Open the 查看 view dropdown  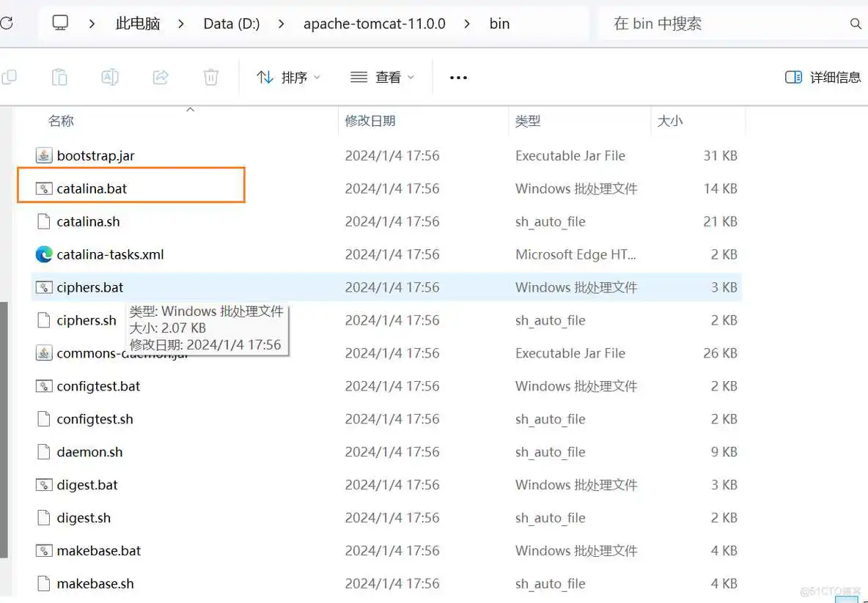pyautogui.click(x=382, y=76)
